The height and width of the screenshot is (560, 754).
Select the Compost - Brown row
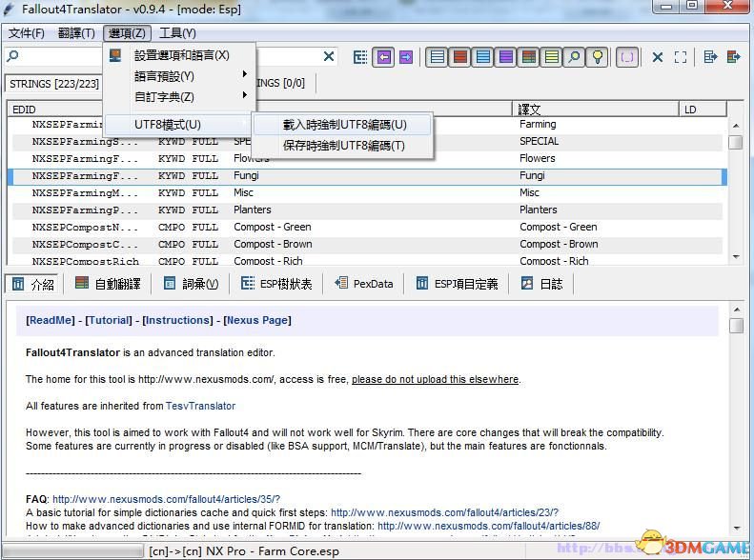[x=367, y=245]
